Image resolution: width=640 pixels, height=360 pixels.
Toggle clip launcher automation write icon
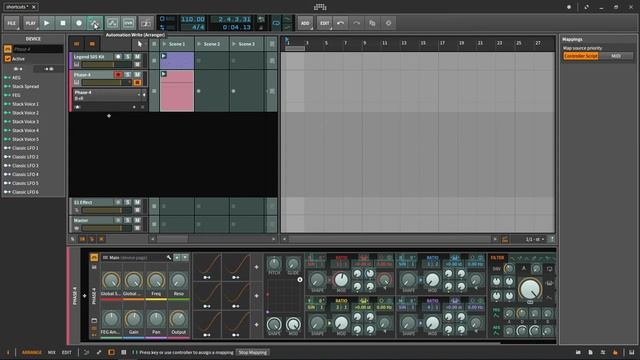point(112,23)
